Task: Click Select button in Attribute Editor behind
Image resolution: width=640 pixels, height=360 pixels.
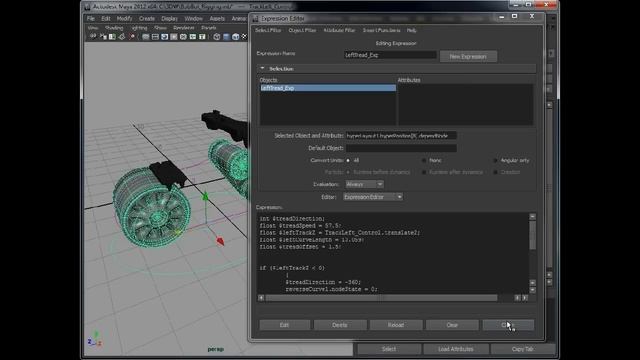Action: (x=389, y=349)
